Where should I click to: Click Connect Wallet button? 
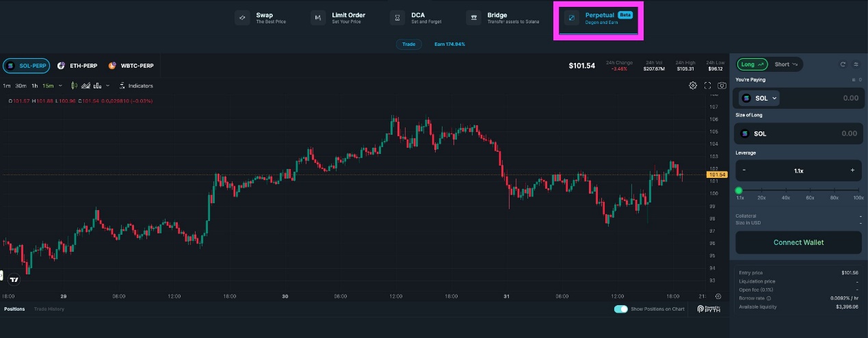[798, 242]
